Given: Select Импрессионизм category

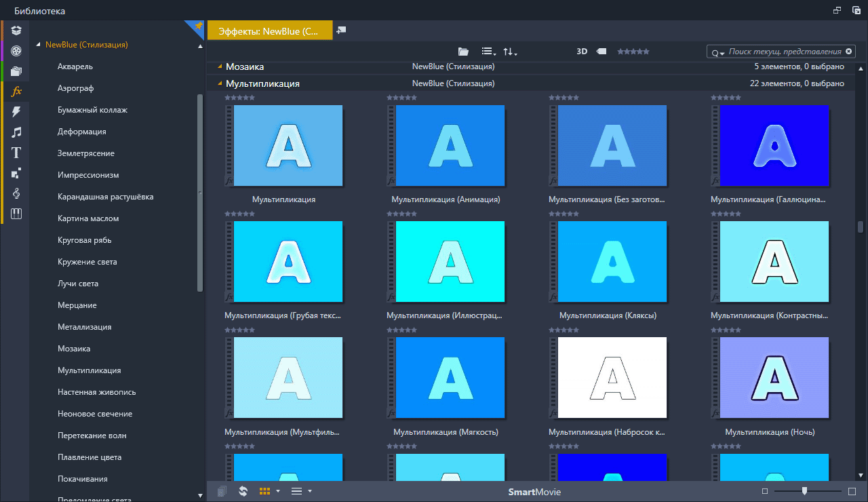Looking at the screenshot, I should coord(88,175).
